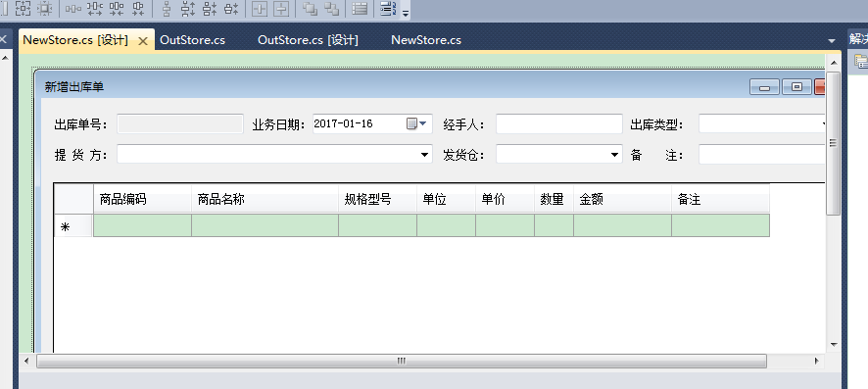Close the NewStore.cs [设计] tab
This screenshot has height=389, width=868.
click(143, 41)
